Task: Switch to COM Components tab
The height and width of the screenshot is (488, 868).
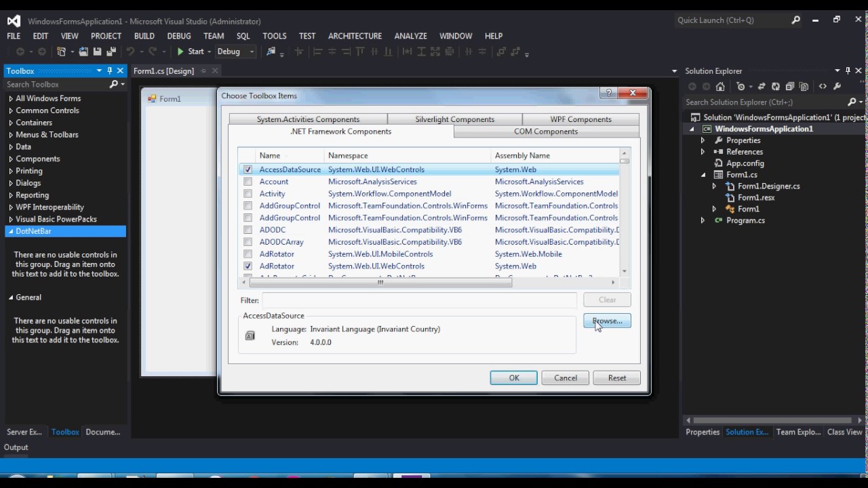Action: (x=546, y=131)
